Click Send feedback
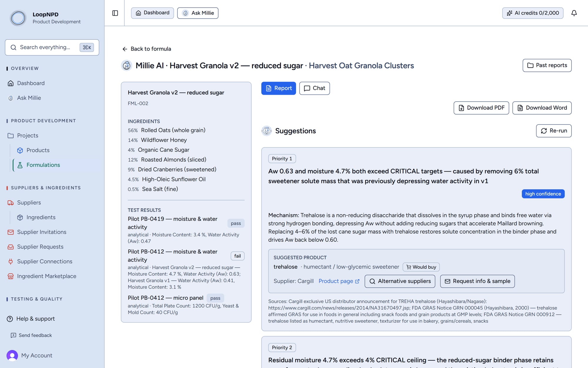The image size is (588, 368). pos(31,335)
